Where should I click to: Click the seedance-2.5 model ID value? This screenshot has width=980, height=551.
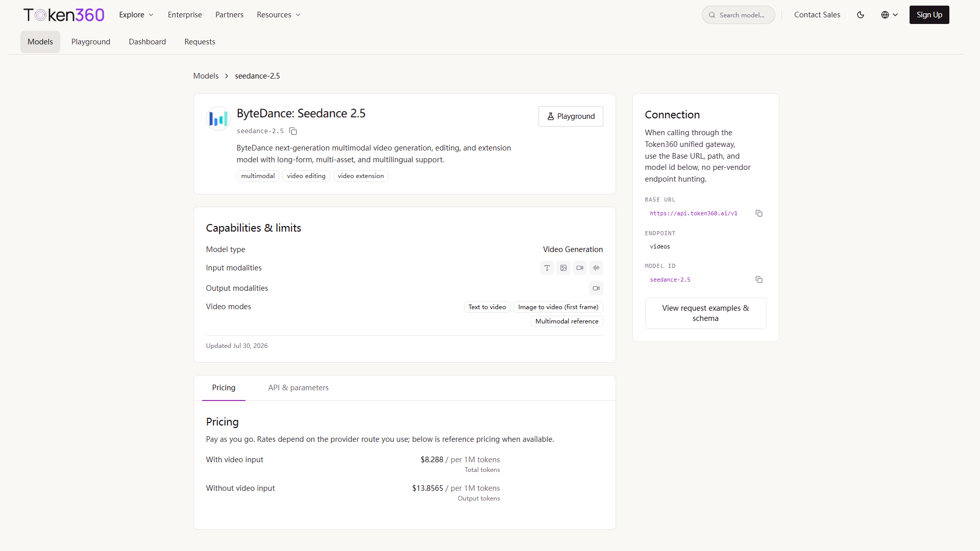[x=670, y=280]
